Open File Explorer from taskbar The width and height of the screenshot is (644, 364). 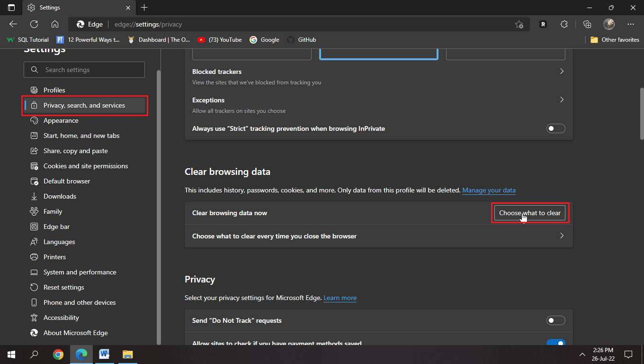point(128,354)
